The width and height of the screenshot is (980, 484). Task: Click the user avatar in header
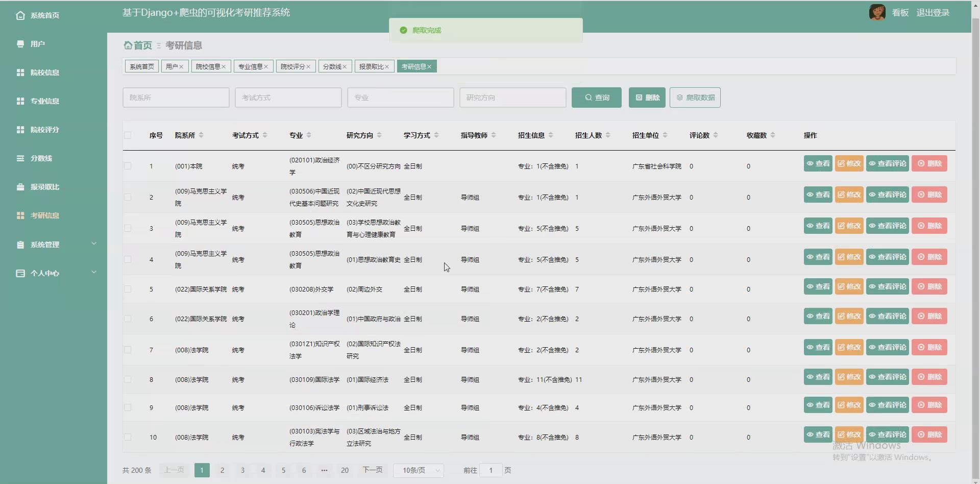877,12
